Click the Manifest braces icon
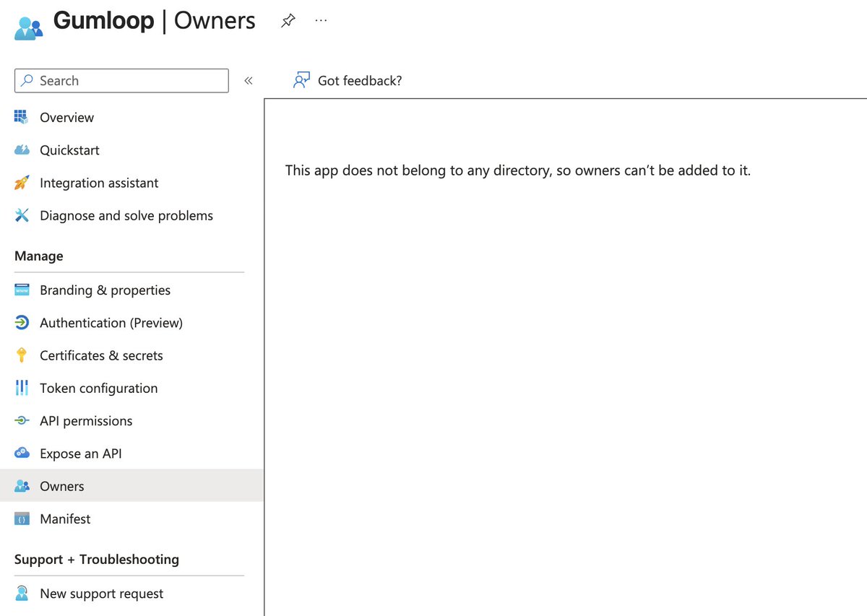867x616 pixels. [22, 519]
